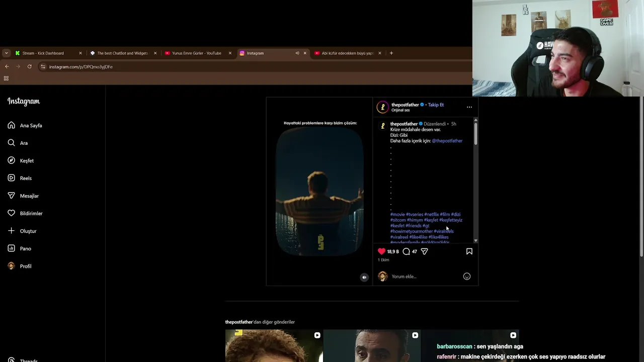
Task: Open thepostfather profile in post header
Action: pyautogui.click(x=405, y=105)
